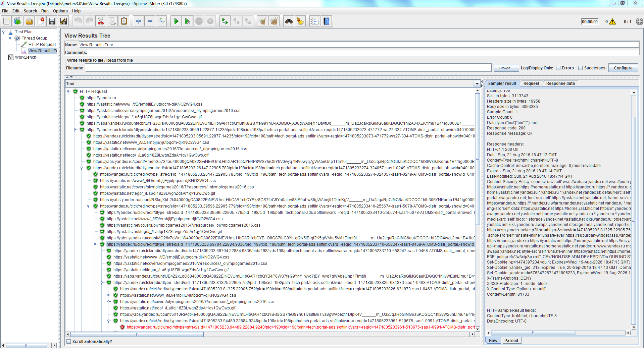Click the Name field containing View Results Tree
644x349 pixels.
[x=359, y=45]
